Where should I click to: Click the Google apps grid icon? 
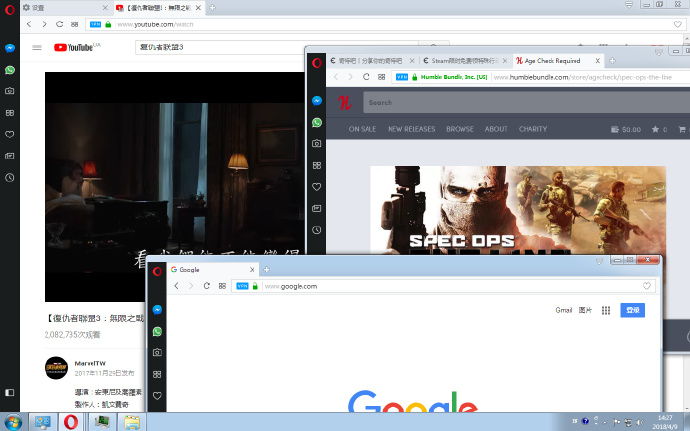tap(605, 311)
